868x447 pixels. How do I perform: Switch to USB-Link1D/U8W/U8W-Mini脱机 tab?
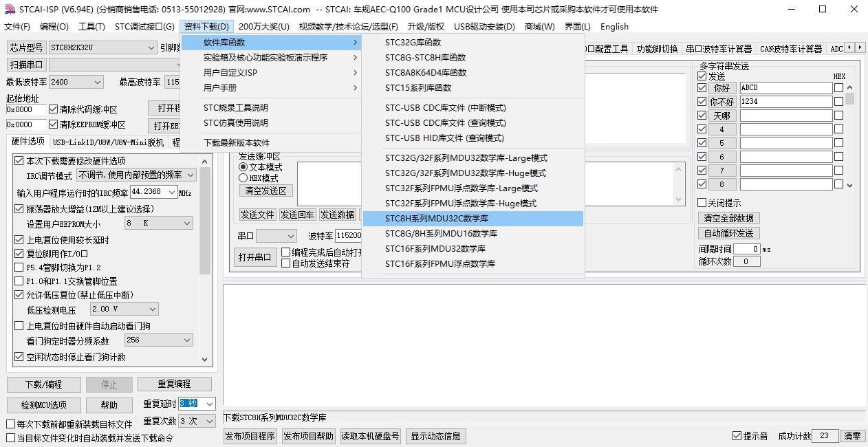coord(108,142)
